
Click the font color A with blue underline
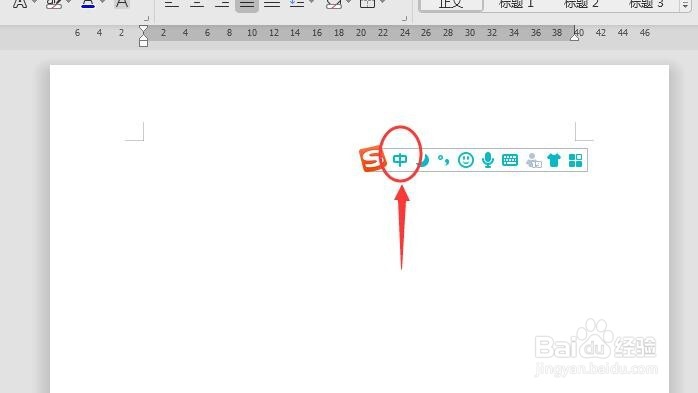coord(88,4)
